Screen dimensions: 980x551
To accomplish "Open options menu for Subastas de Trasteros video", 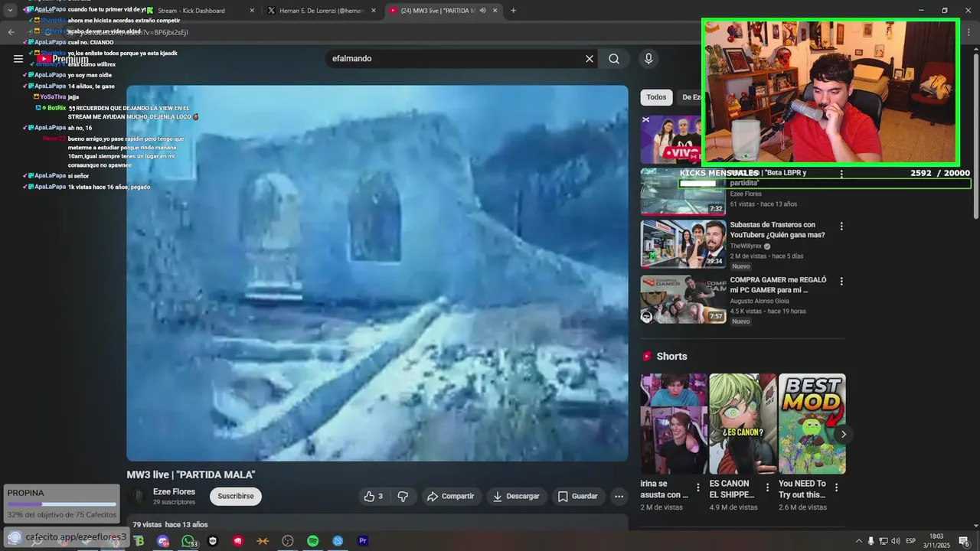I will pos(841,227).
